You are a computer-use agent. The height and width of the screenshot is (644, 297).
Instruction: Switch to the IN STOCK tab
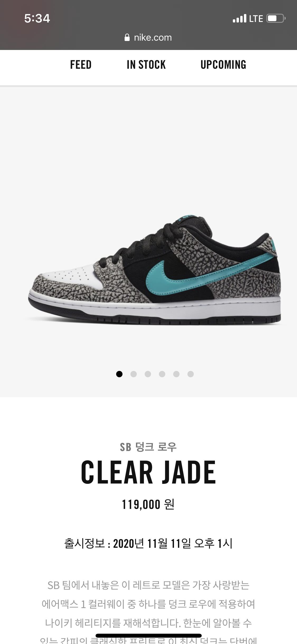[146, 65]
